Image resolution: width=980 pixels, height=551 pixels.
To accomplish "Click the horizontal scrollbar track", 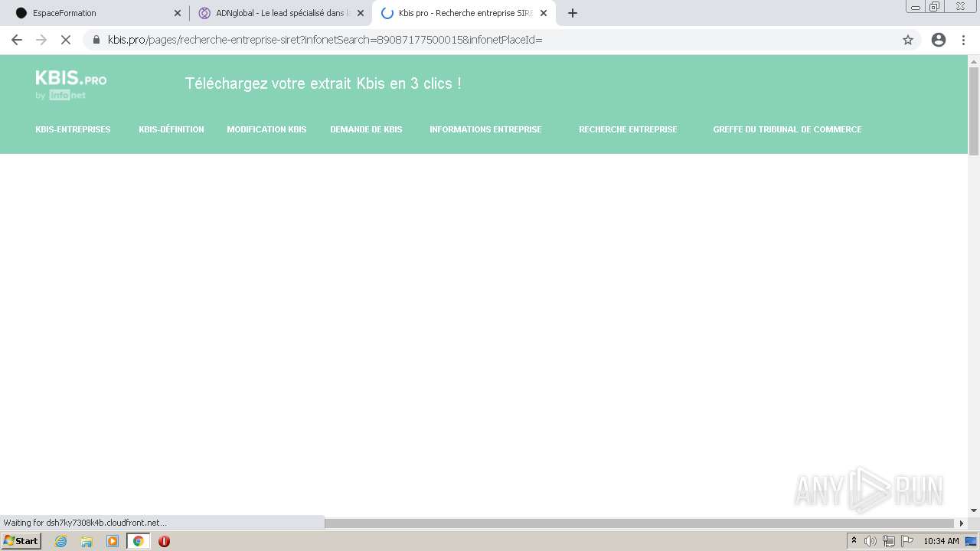I will coord(639,523).
